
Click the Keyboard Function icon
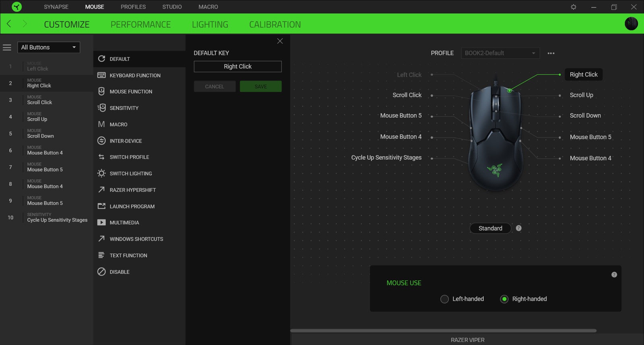(101, 75)
